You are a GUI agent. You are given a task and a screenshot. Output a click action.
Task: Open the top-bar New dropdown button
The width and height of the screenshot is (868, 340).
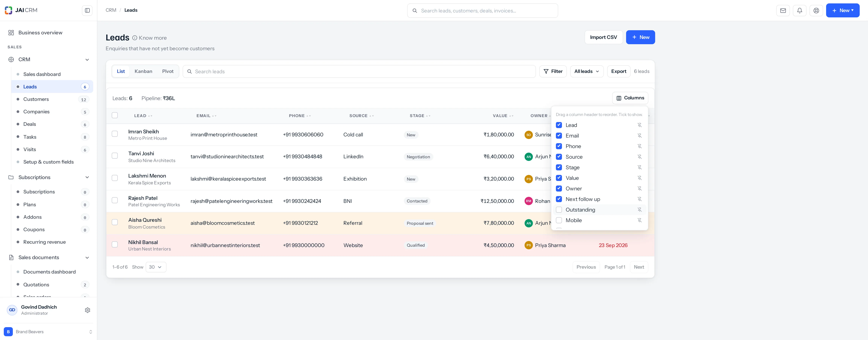click(842, 10)
